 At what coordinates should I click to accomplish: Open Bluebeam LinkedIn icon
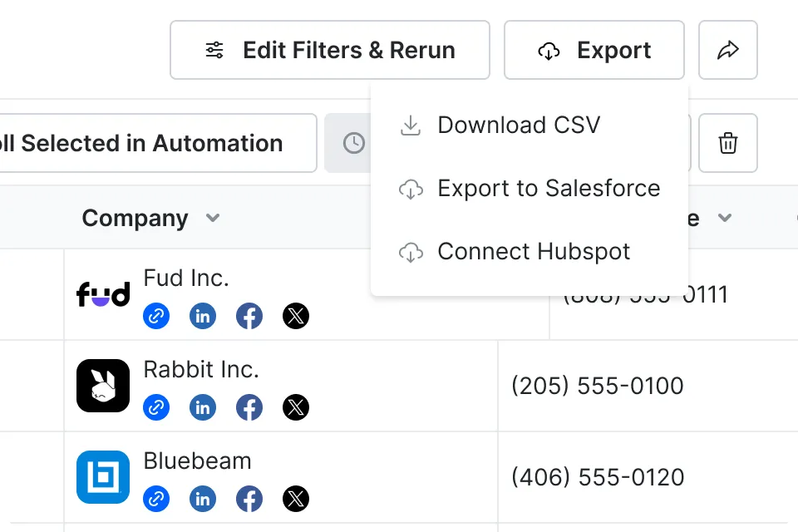(x=203, y=499)
